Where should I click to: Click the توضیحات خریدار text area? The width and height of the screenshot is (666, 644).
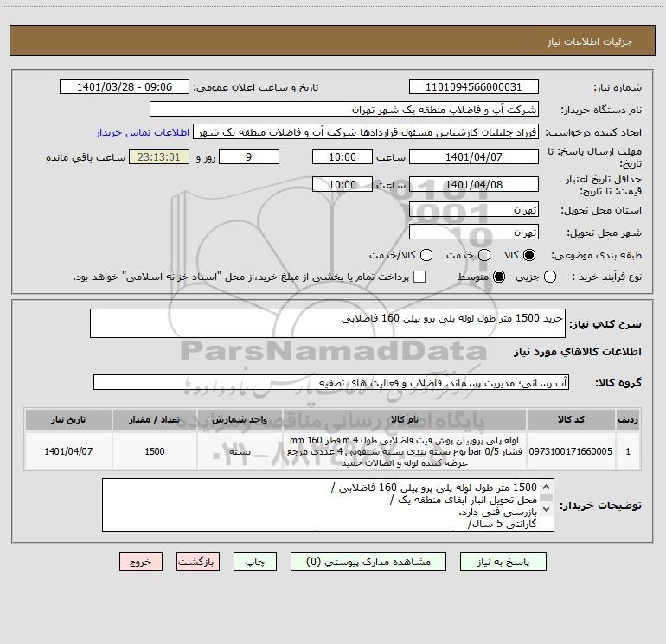(328, 505)
